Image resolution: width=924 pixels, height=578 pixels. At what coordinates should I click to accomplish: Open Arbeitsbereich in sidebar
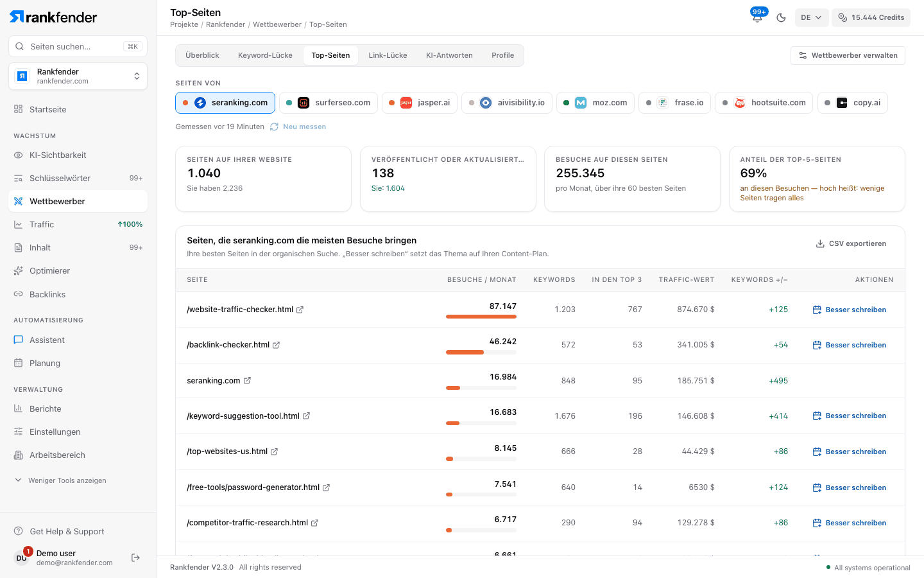pos(78,455)
